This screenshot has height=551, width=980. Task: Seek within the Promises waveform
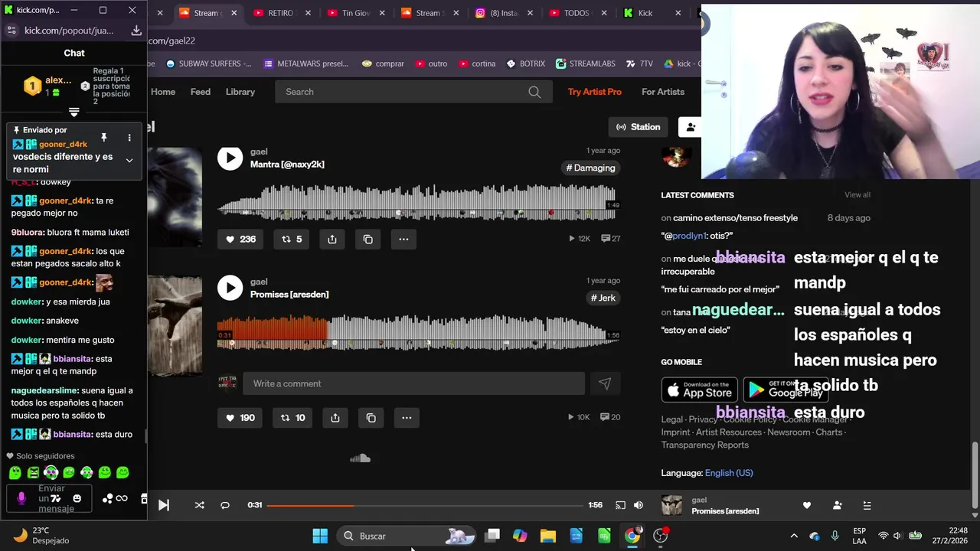coord(418,332)
